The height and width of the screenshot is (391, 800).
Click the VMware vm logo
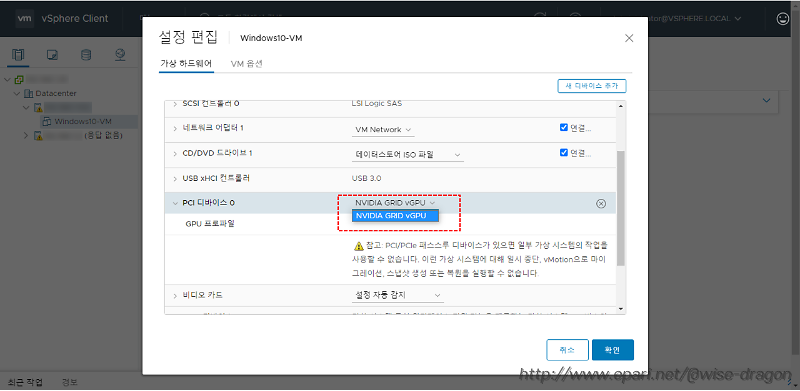(x=24, y=18)
